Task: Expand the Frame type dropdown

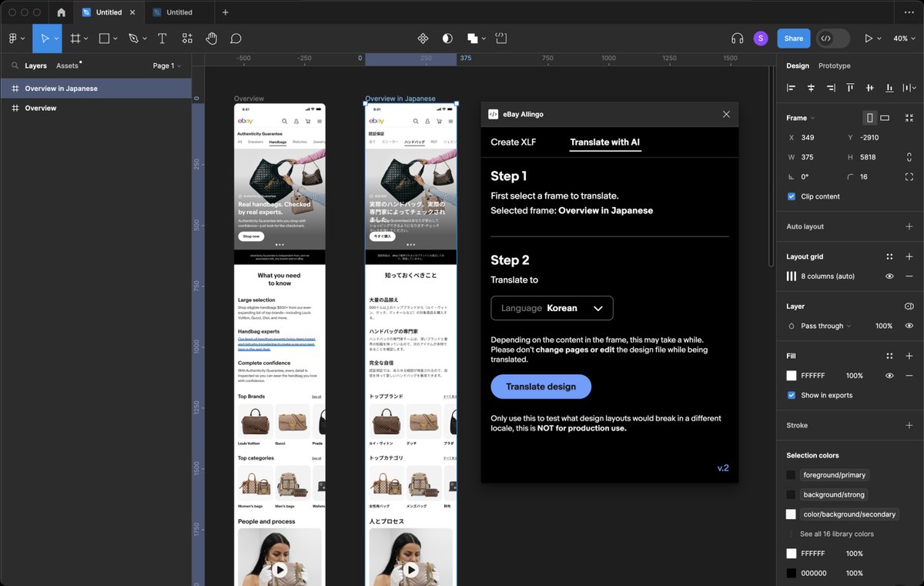Action: click(801, 118)
